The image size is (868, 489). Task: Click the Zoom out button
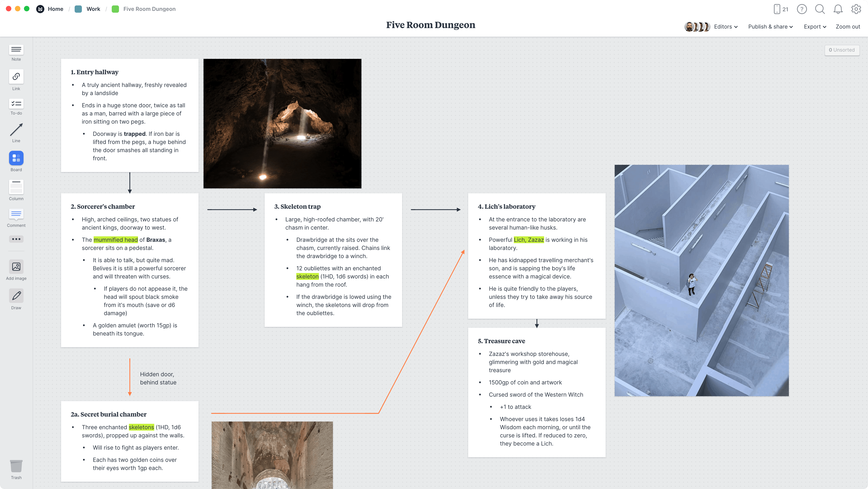coord(847,26)
